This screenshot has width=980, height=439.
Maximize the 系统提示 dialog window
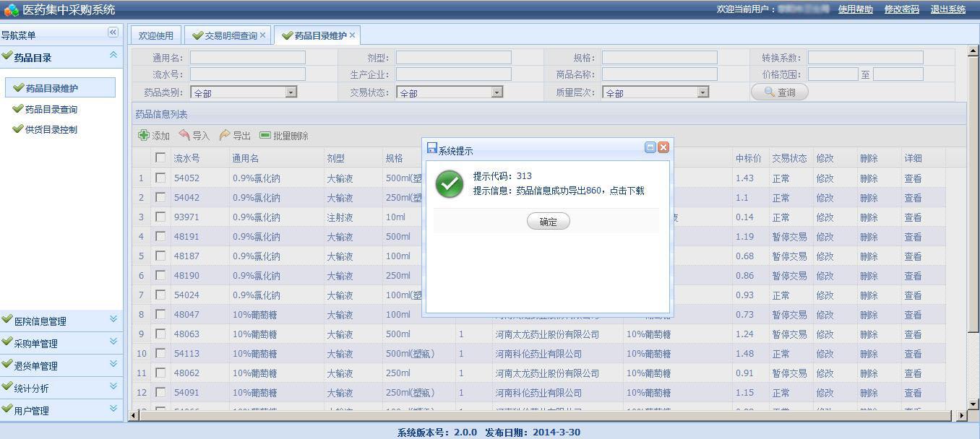pos(650,147)
